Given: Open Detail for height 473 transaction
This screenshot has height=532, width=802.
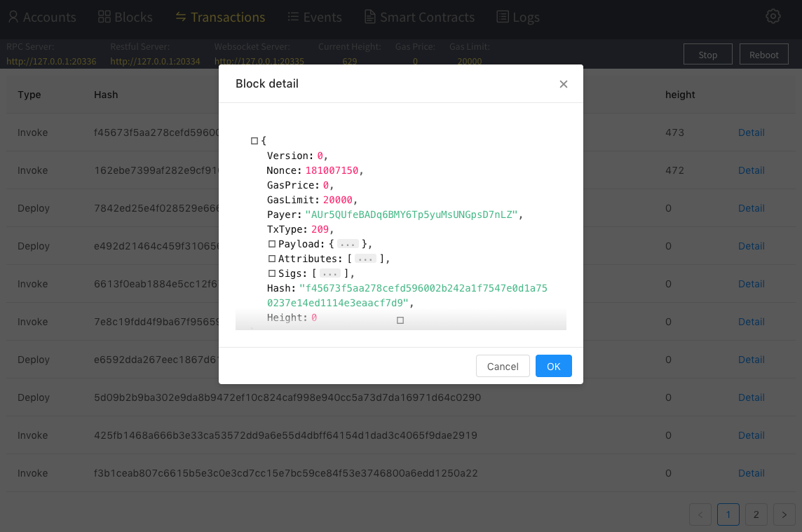Looking at the screenshot, I should point(751,132).
